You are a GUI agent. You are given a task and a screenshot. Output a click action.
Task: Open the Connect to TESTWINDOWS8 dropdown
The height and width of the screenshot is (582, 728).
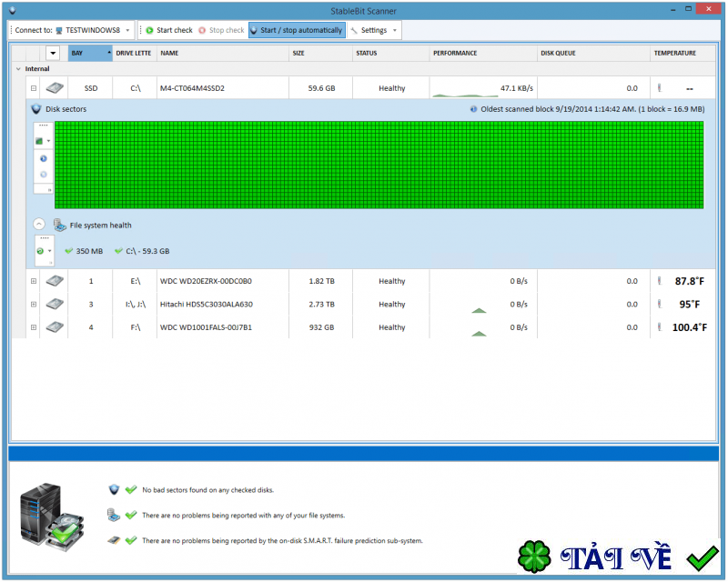(x=93, y=30)
